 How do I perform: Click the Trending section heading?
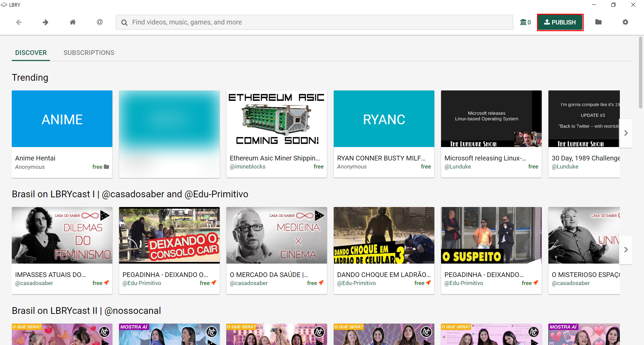[x=30, y=78]
